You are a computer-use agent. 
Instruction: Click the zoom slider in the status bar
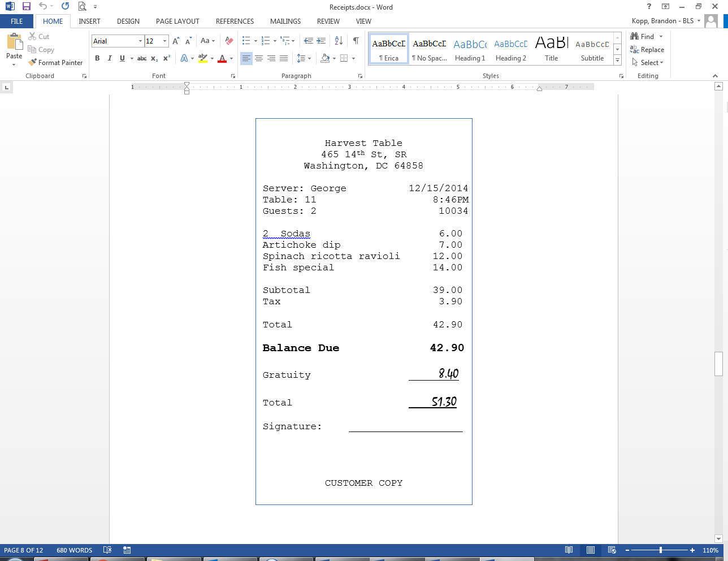[x=660, y=550]
